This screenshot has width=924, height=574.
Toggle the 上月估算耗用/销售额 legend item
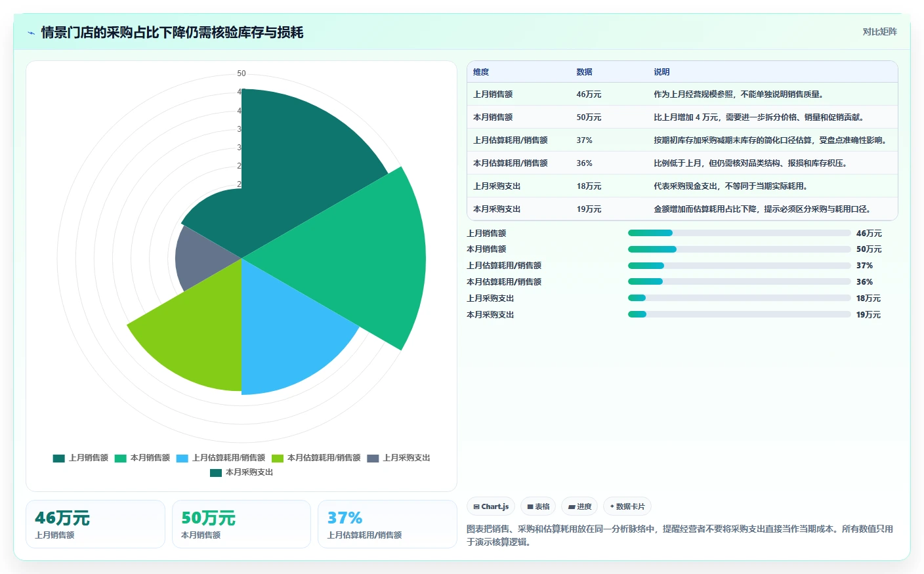point(221,458)
